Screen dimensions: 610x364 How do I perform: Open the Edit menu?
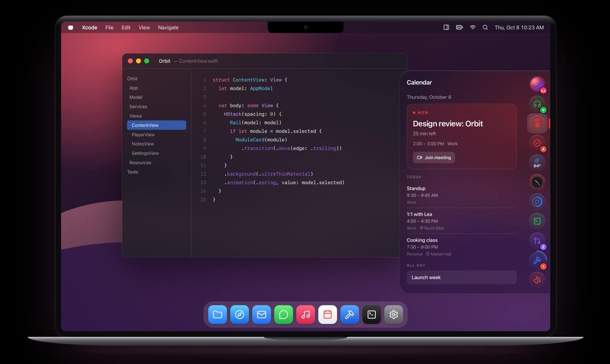tap(126, 28)
